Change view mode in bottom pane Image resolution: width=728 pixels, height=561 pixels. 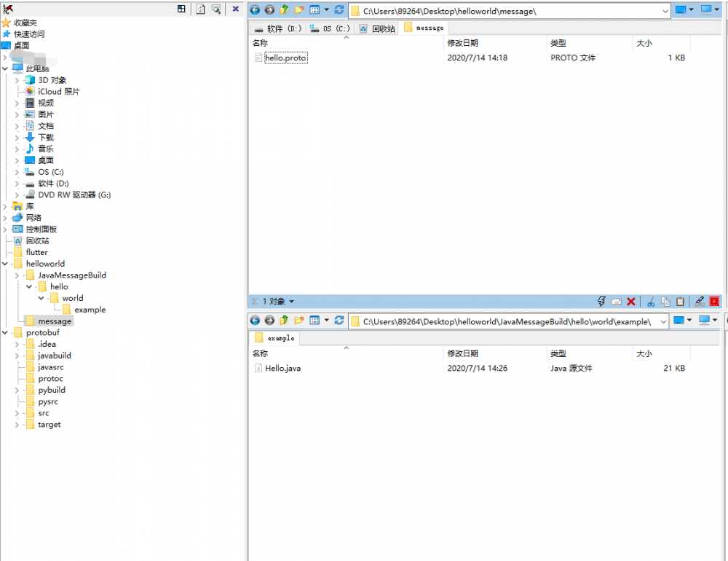tap(314, 321)
